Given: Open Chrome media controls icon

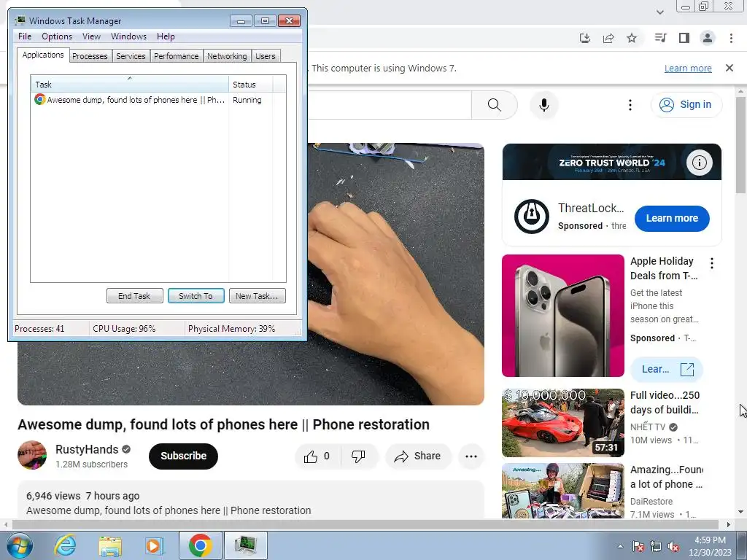Looking at the screenshot, I should tap(660, 38).
